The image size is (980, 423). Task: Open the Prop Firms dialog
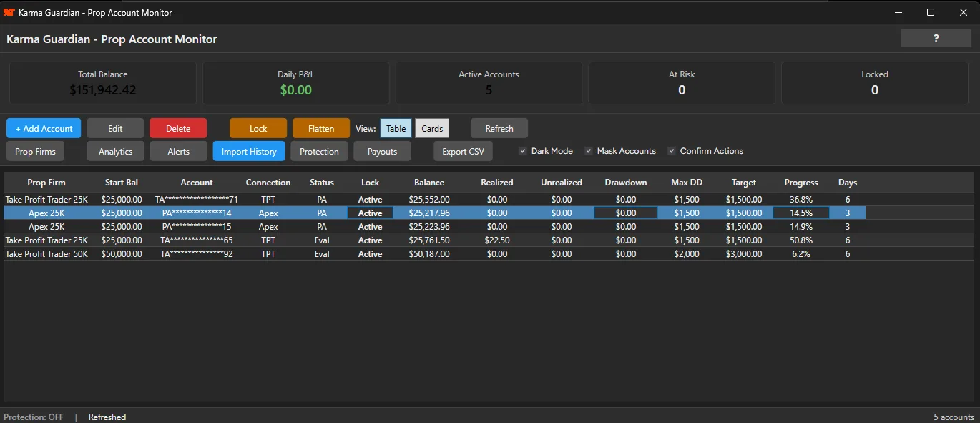click(x=35, y=151)
